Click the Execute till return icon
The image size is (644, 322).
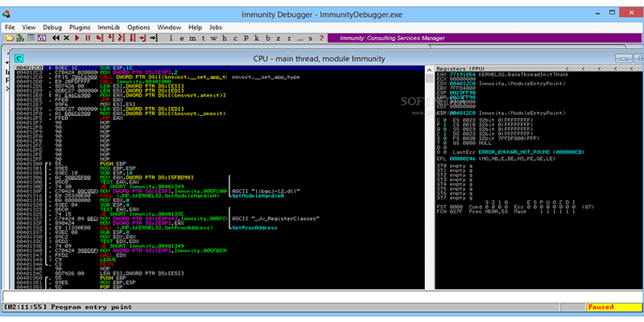[x=142, y=38]
